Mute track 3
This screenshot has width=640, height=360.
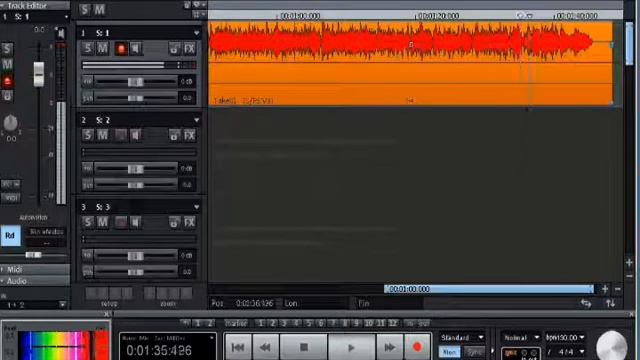102,222
